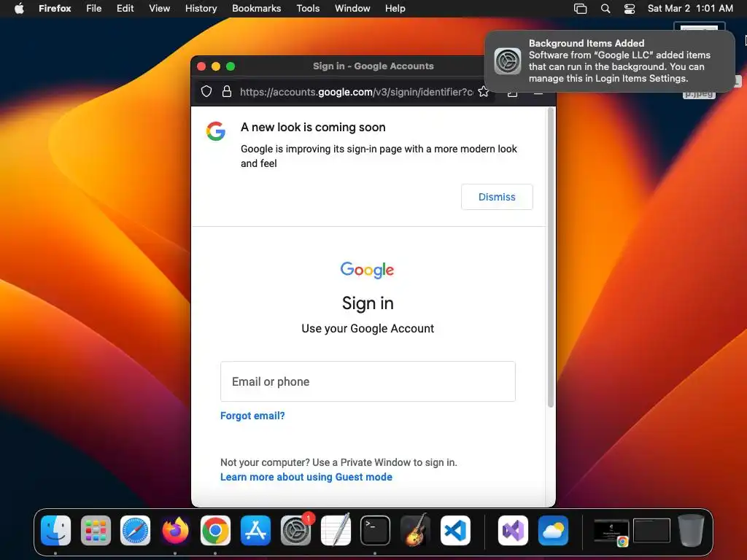Image resolution: width=747 pixels, height=560 pixels.
Task: Open the Firefox application menu
Action: pos(55,8)
